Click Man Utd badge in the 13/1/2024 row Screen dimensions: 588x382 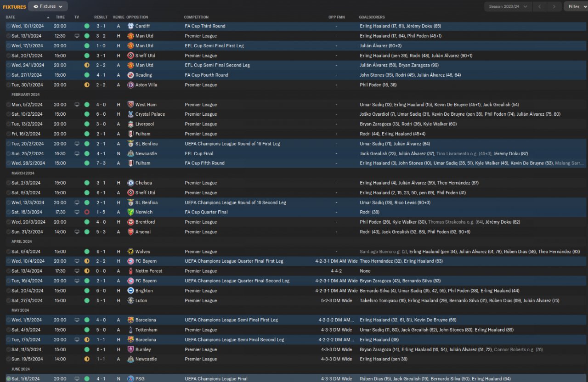click(130, 36)
